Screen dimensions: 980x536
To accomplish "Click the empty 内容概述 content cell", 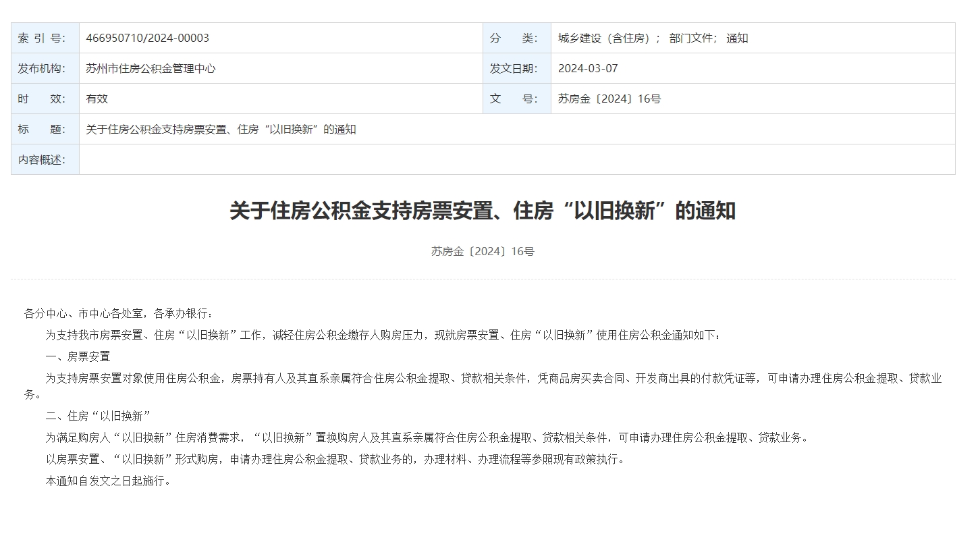I will [x=516, y=159].
